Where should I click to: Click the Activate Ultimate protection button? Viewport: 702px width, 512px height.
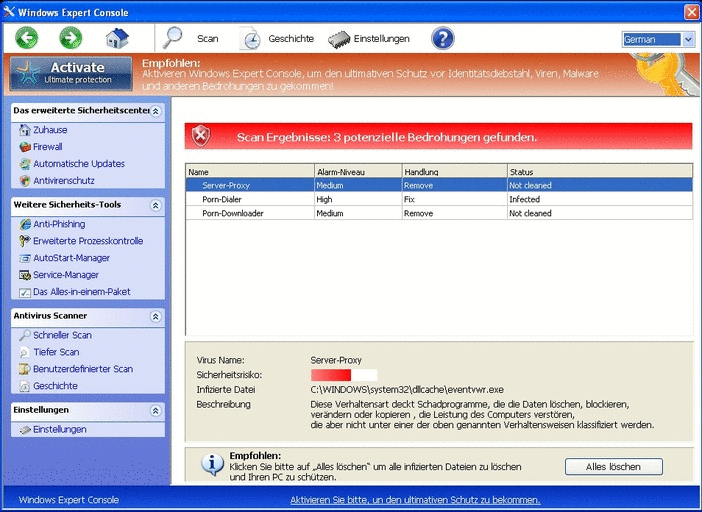[x=71, y=73]
